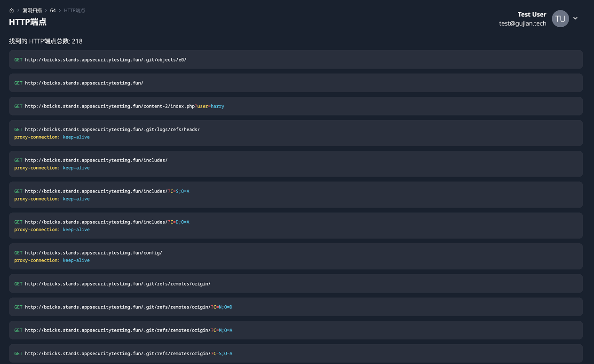Open the .git/logs/refs/heads/ endpoint entry
Screen dimensions: 594x364
296,133
